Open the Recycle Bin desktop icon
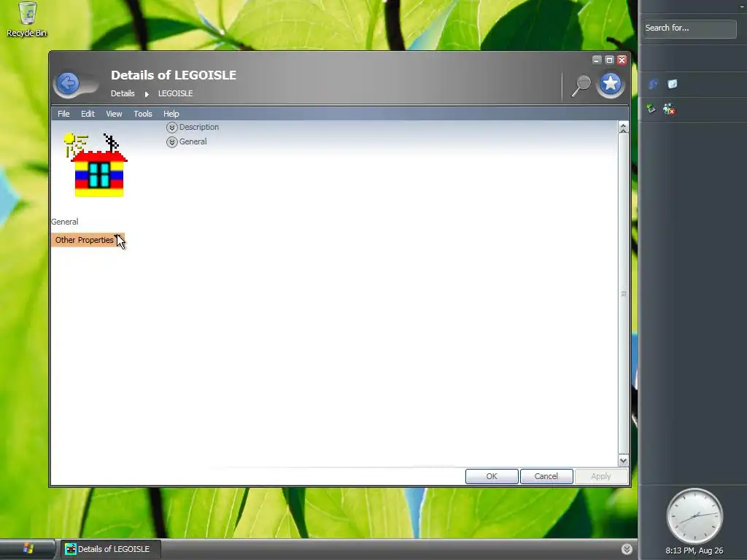The height and width of the screenshot is (560, 747). coord(27,20)
